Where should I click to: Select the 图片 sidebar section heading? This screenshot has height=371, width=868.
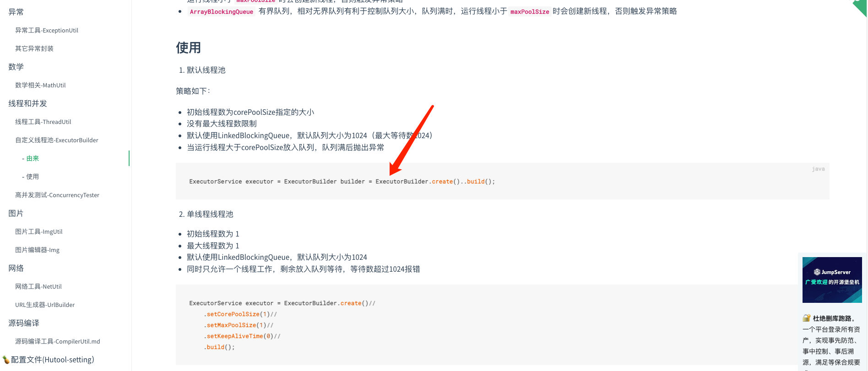pos(16,213)
